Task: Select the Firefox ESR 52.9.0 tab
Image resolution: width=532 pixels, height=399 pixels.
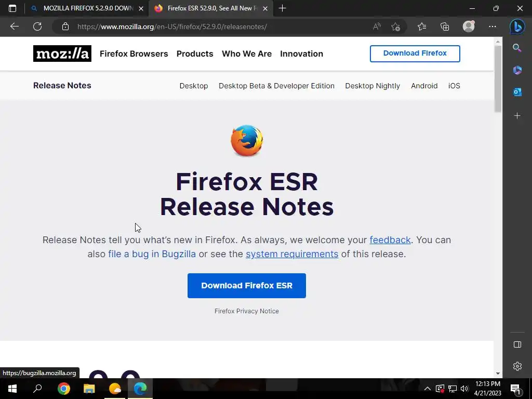Action: [x=211, y=8]
